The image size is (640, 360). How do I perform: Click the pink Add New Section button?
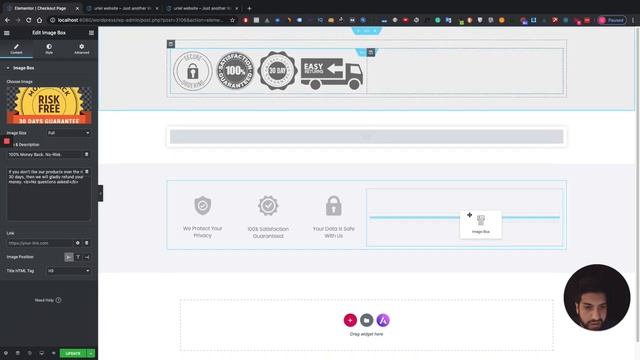point(350,320)
